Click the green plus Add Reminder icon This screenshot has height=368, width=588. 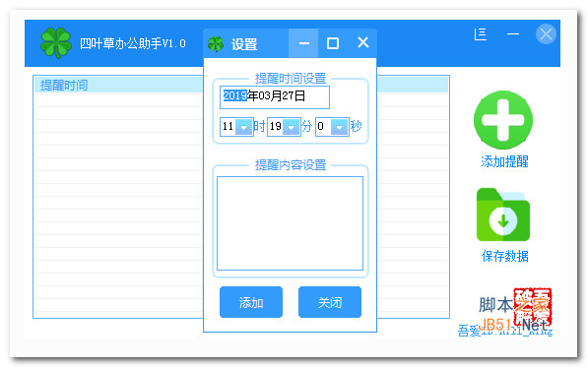click(x=503, y=120)
